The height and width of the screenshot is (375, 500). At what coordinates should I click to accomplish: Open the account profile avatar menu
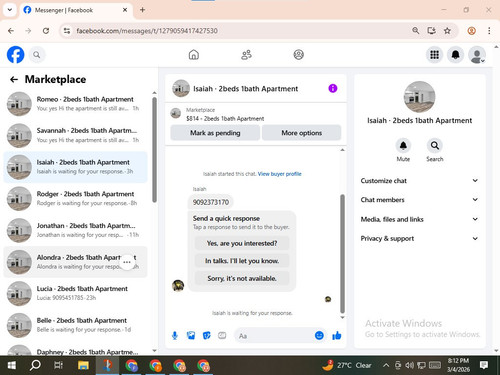point(477,55)
